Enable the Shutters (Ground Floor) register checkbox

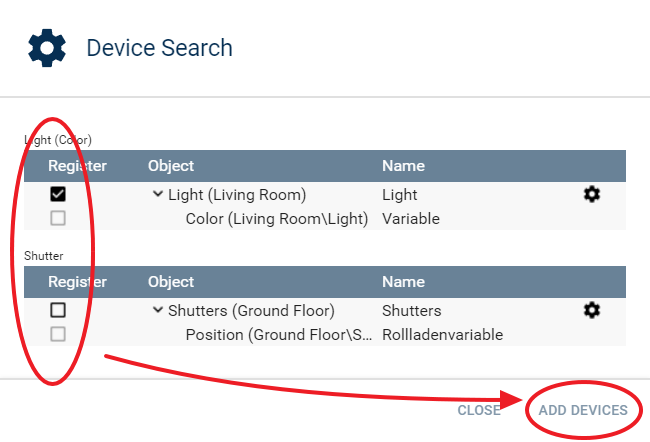58,311
